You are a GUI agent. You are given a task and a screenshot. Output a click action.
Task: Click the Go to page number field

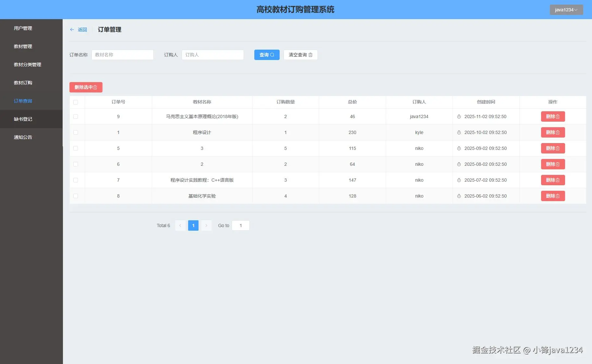pyautogui.click(x=241, y=225)
